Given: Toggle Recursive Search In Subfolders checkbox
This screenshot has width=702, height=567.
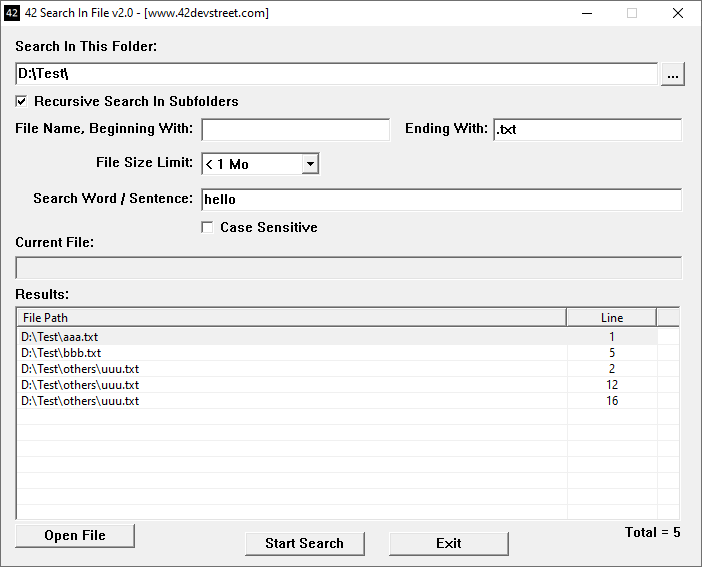Looking at the screenshot, I should click(22, 101).
